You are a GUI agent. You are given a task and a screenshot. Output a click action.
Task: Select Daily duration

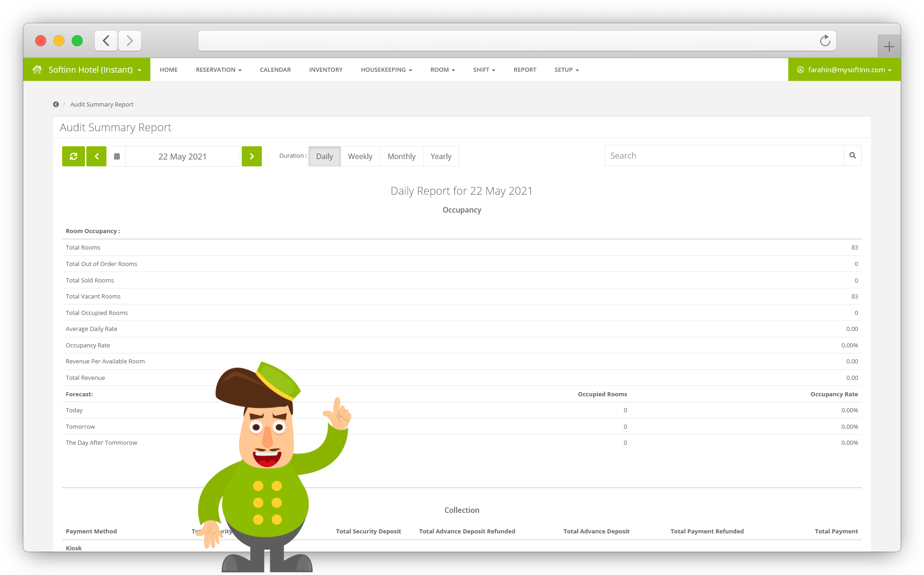click(324, 156)
